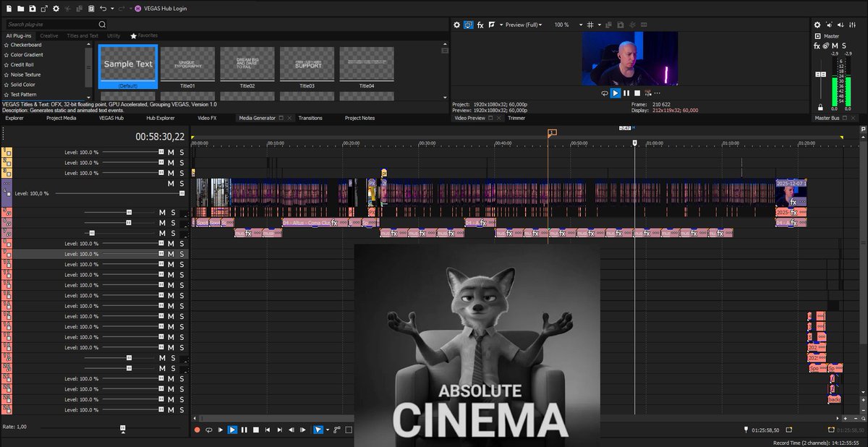Solo the Master bus

coord(843,46)
